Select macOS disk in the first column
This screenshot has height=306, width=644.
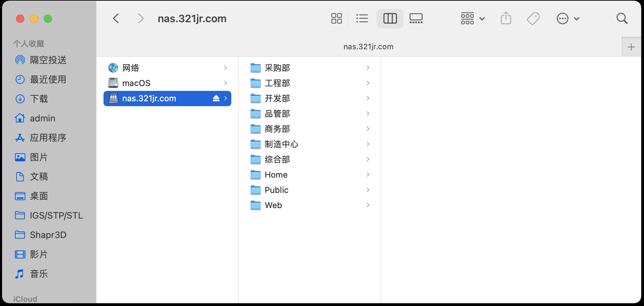click(167, 83)
